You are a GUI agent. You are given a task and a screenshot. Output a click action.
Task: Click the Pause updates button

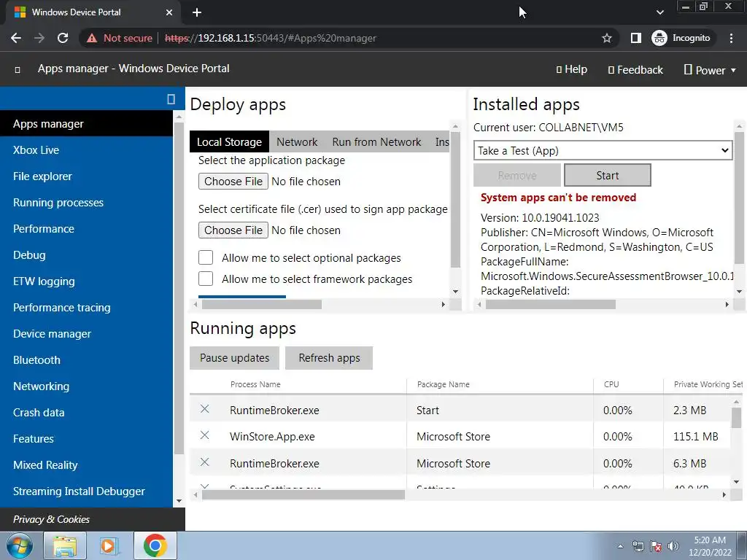[234, 357]
